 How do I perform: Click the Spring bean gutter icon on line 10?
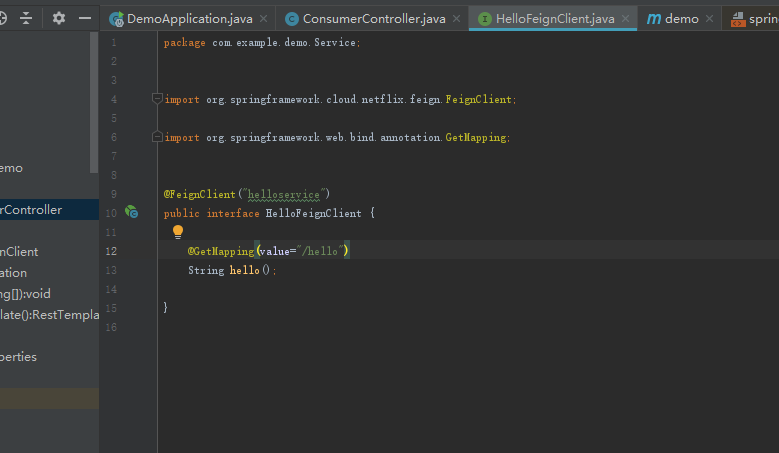click(x=131, y=212)
